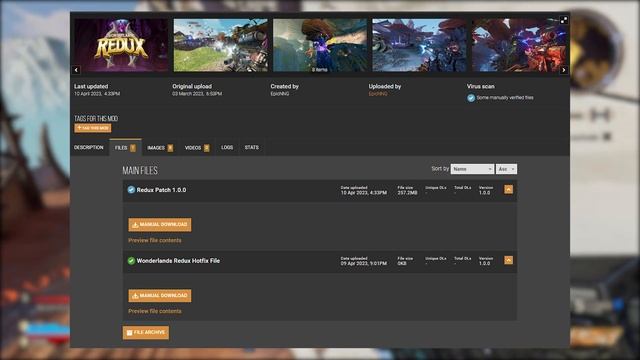Open the Redux logo thumbnail
Image resolution: width=640 pixels, height=360 pixels.
121,45
